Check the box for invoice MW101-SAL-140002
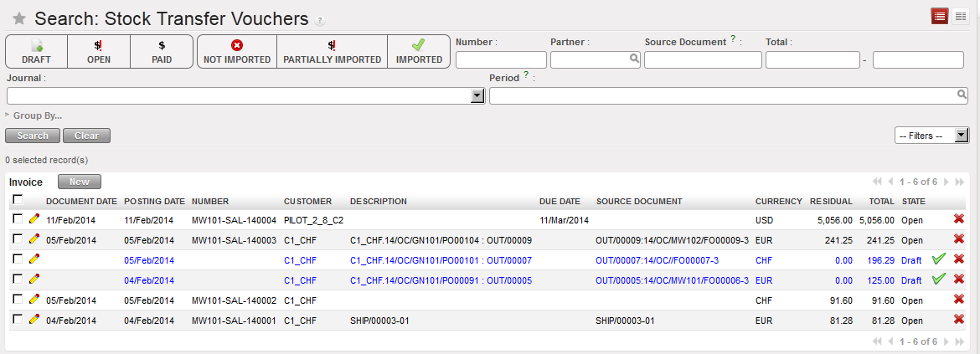The height and width of the screenshot is (354, 980). pyautogui.click(x=18, y=300)
